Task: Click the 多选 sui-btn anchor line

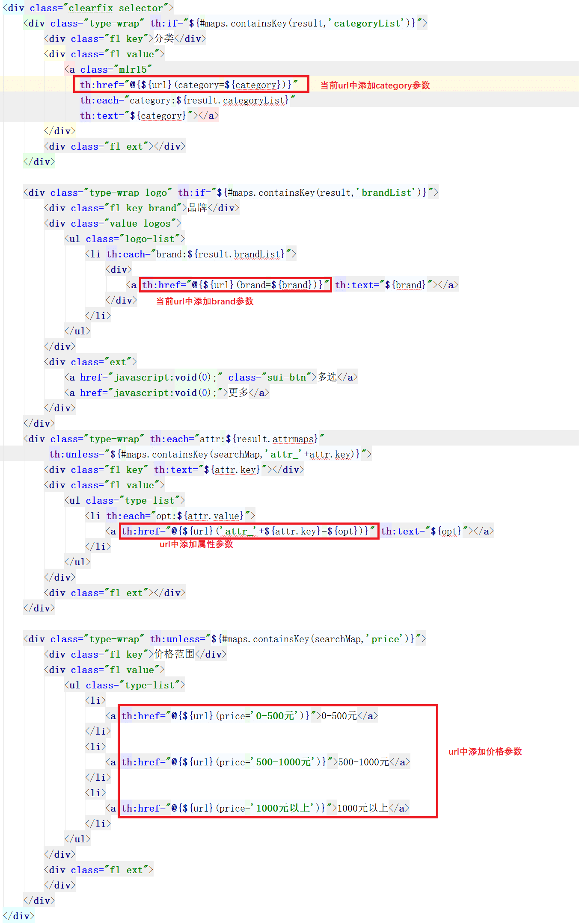Action: pos(211,378)
